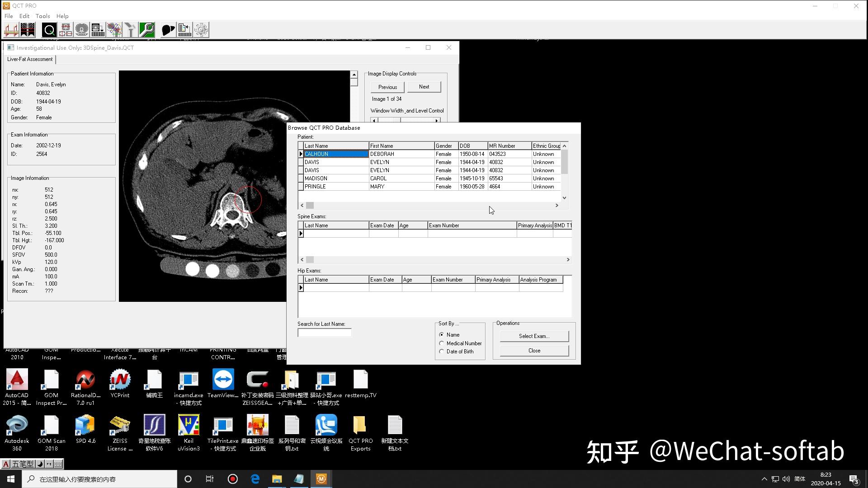Click the QCT magnifier Q toolbar icon

click(x=49, y=30)
